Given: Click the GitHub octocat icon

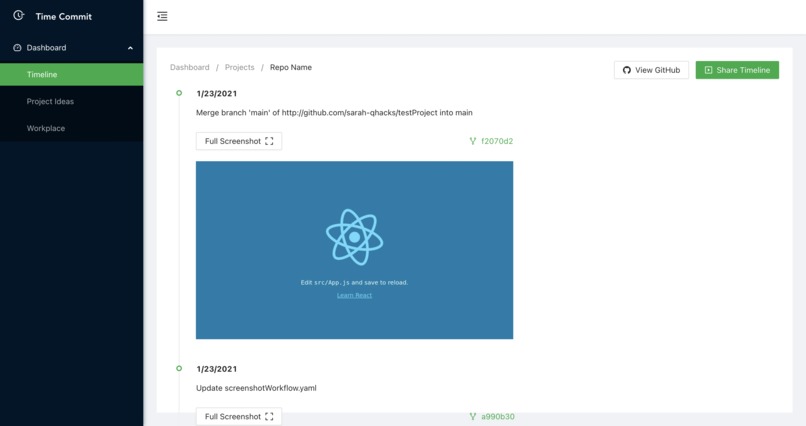Looking at the screenshot, I should 627,70.
